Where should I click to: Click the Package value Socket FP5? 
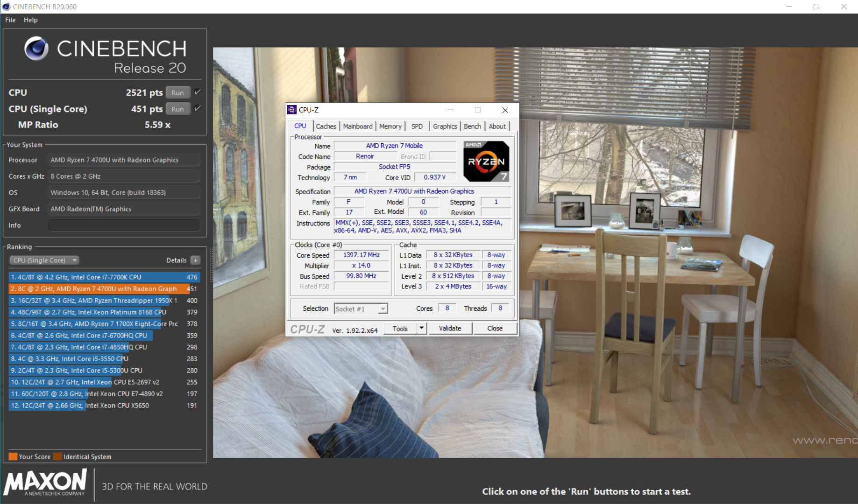pyautogui.click(x=395, y=167)
